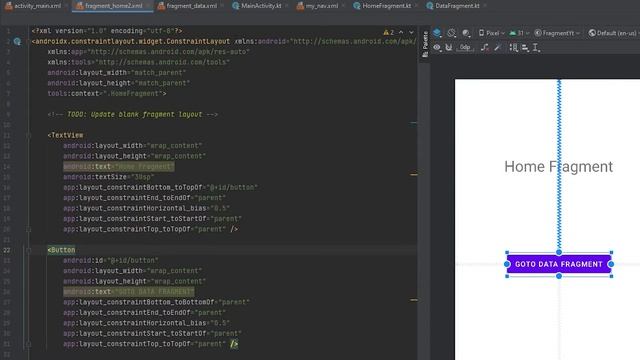Open the 0dp default margins setting
Screen dimensions: 640x360
coord(465,48)
